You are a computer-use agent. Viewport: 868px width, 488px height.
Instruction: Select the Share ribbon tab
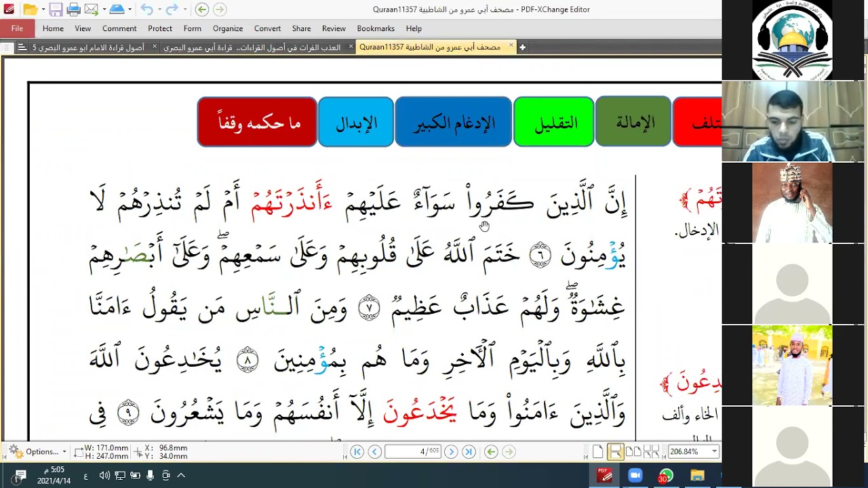coord(301,28)
